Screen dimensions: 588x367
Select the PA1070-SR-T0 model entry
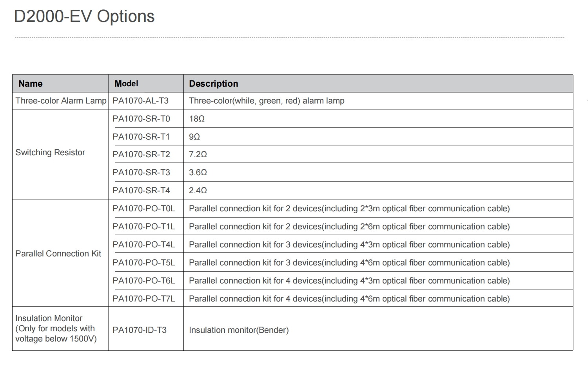pos(141,119)
